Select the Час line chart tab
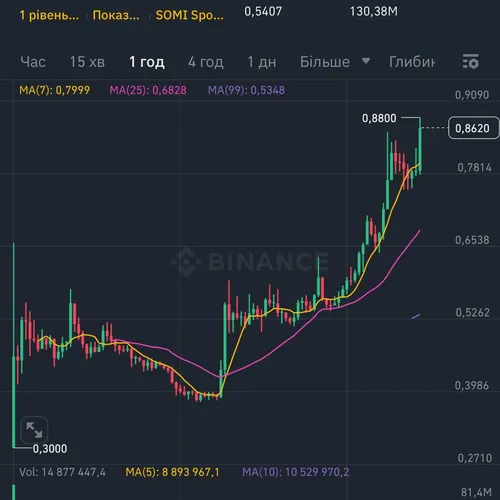 click(x=33, y=62)
